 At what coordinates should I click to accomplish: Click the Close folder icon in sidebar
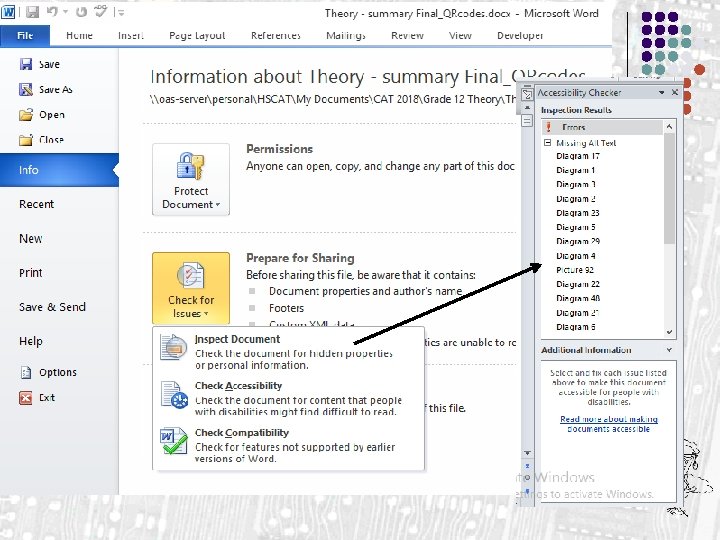click(26, 139)
